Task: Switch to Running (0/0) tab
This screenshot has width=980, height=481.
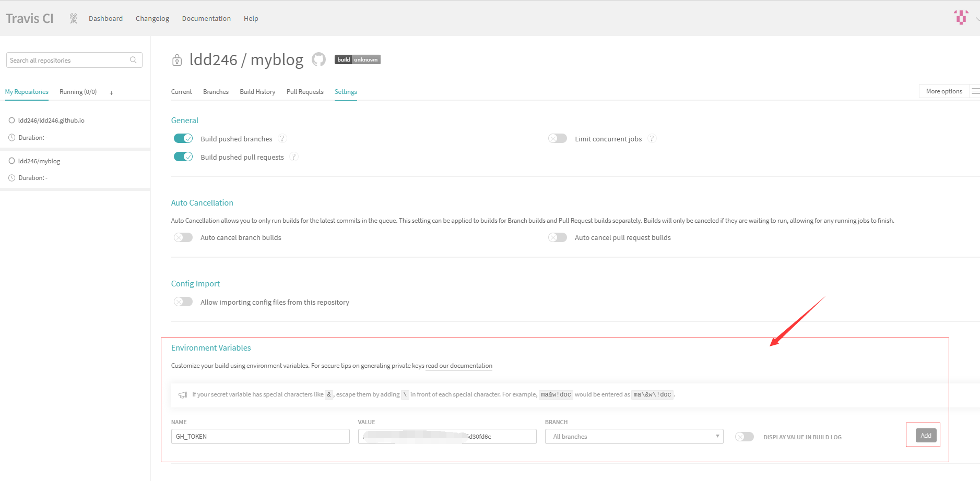Action: click(78, 92)
